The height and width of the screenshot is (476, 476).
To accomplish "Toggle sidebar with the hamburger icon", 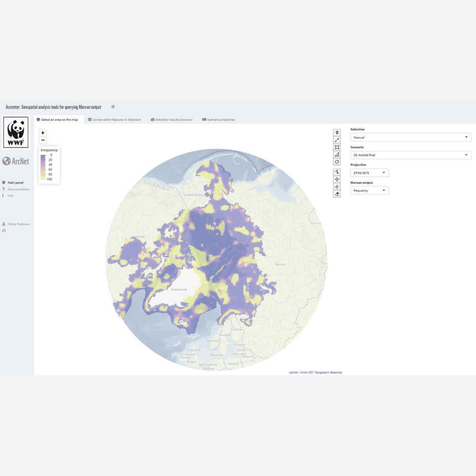I will click(113, 107).
